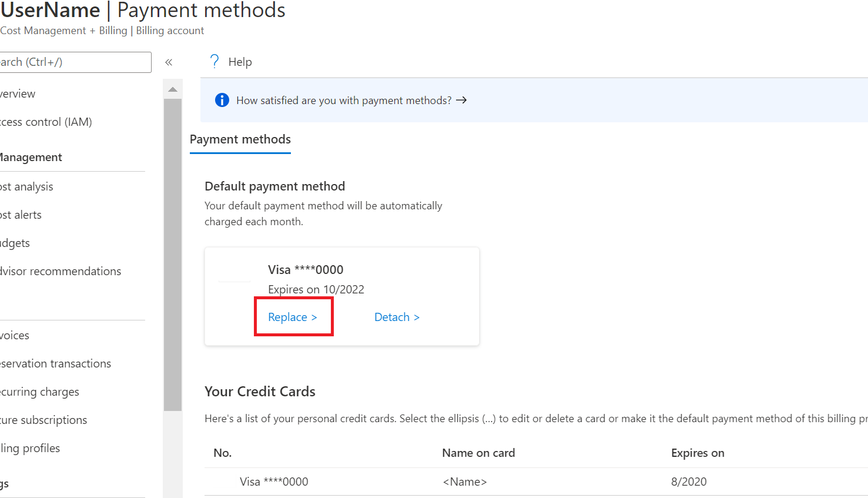The image size is (868, 498).
Task: Click the sidebar search input field
Action: point(75,62)
